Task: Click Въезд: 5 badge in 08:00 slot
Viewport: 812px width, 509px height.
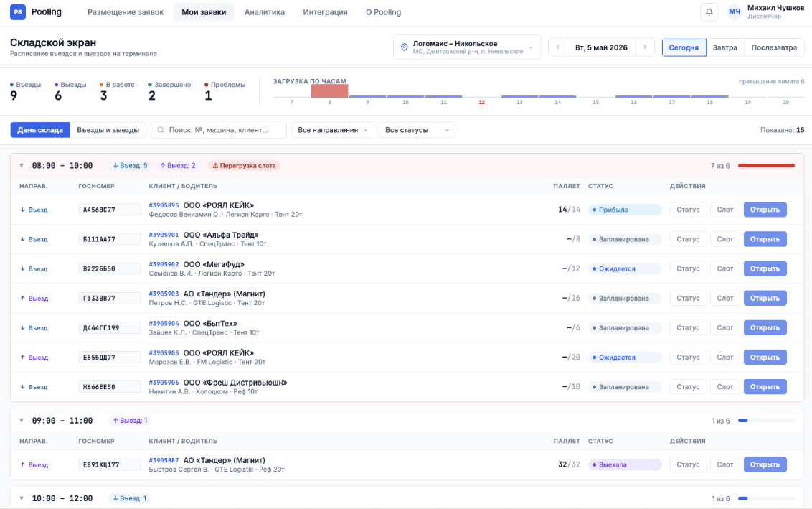Action: pos(130,166)
